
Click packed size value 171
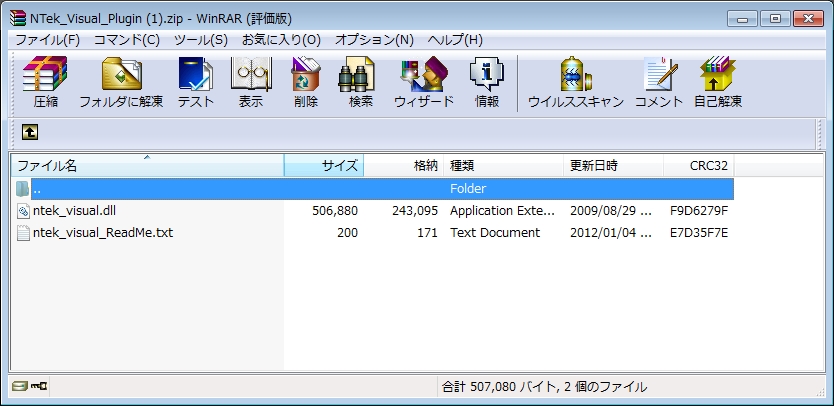[428, 233]
